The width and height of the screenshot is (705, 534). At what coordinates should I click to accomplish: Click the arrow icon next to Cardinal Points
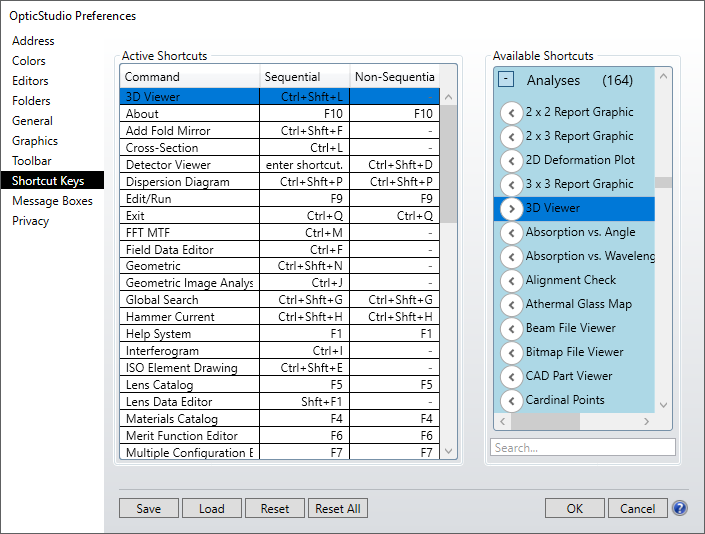[511, 400]
